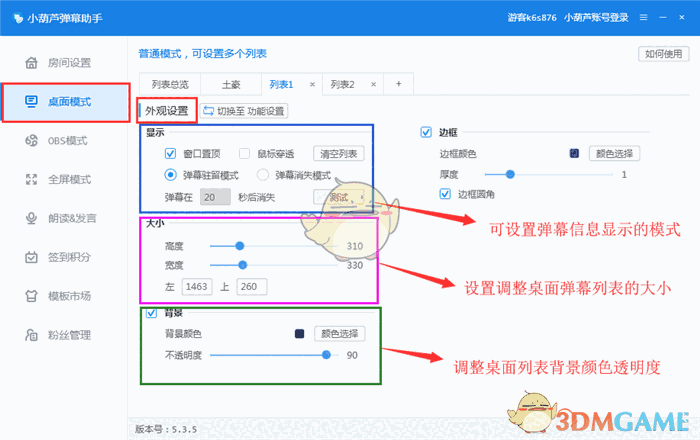The image size is (700, 440).
Task: Close the 列表2 tab with its x
Action: coord(373,84)
